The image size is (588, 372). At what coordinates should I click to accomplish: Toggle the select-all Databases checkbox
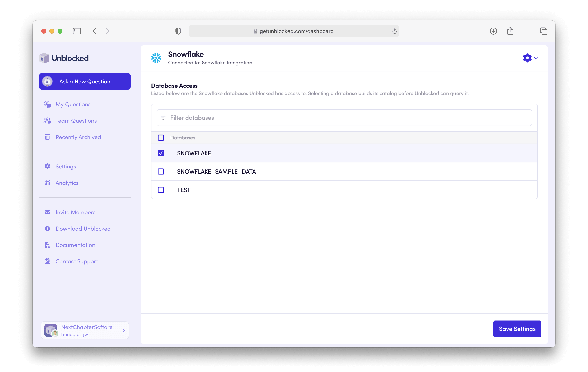point(161,138)
